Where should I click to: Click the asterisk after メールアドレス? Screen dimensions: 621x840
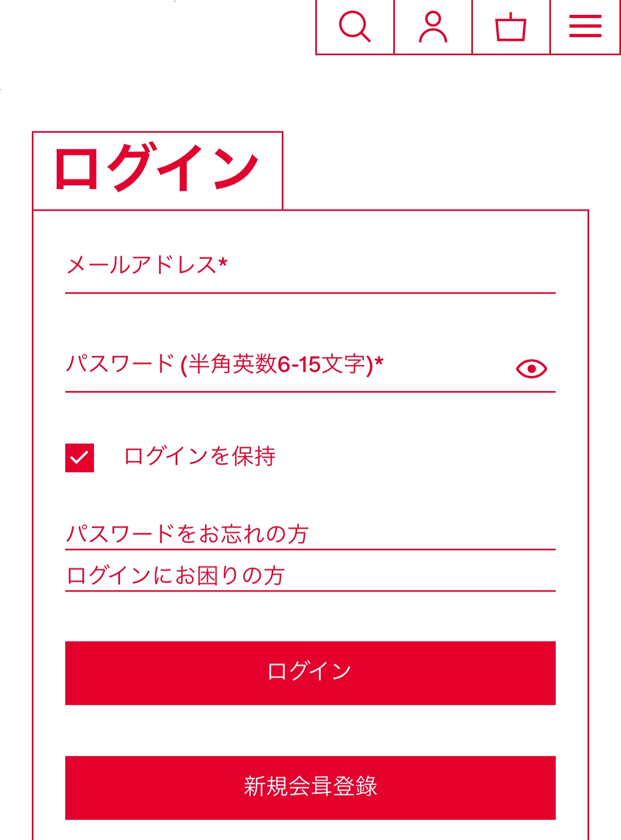tap(223, 263)
